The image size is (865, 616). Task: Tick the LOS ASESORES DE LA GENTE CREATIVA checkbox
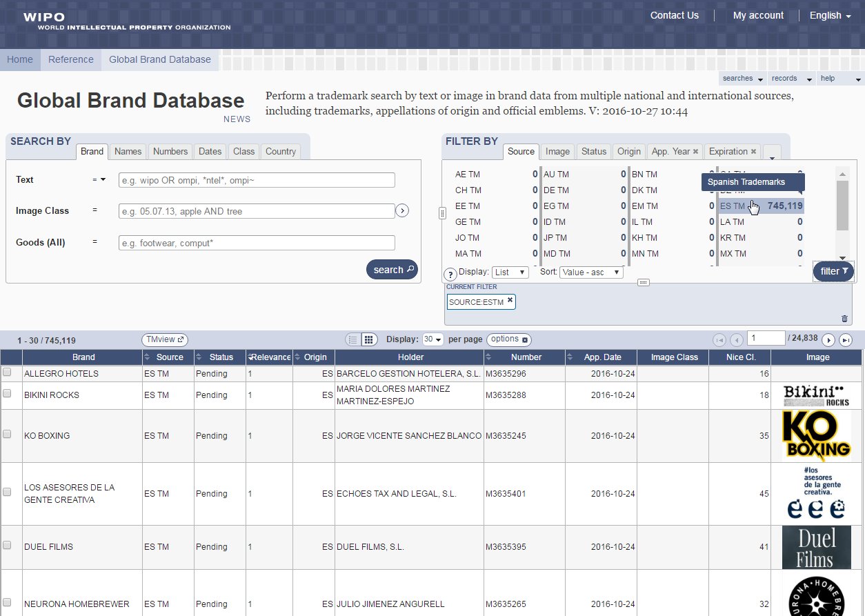click(x=8, y=493)
